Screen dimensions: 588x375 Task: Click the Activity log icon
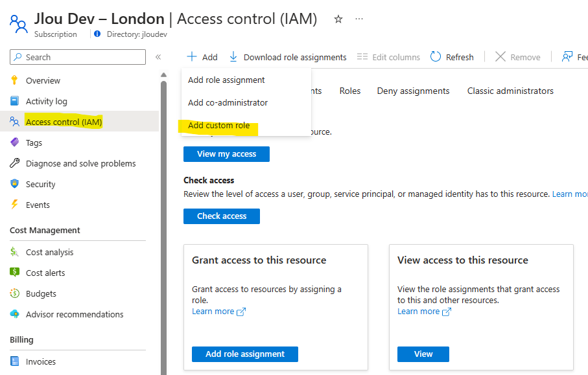tap(15, 101)
